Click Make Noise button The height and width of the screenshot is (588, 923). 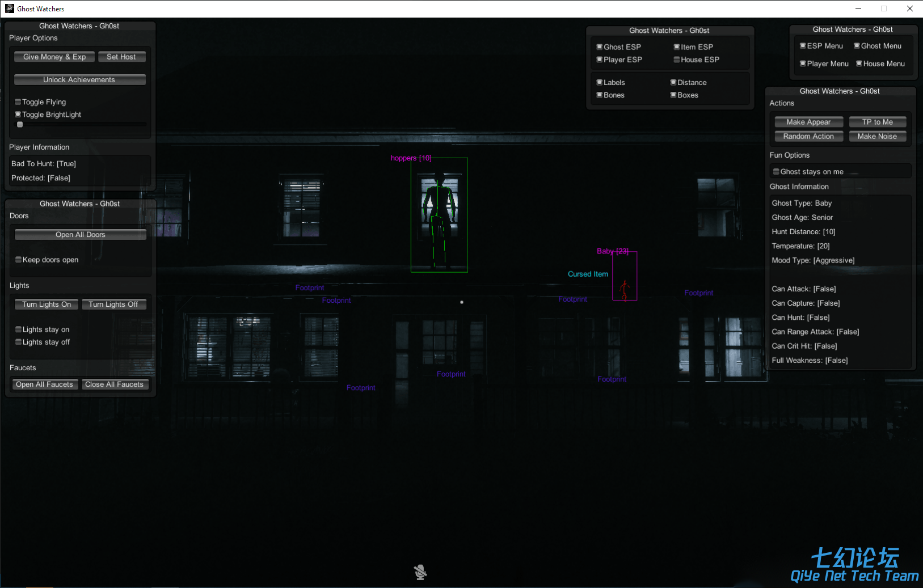878,136
